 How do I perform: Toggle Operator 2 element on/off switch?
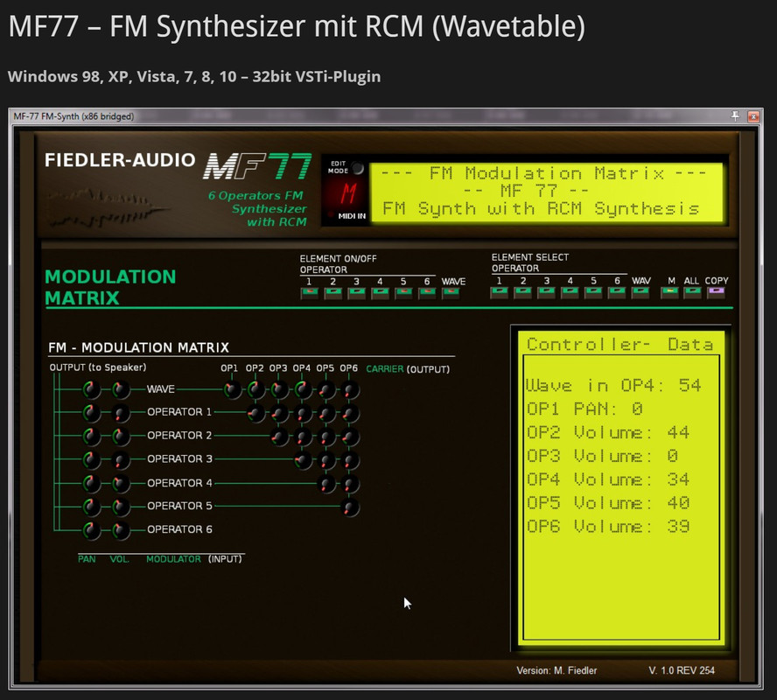coord(333,293)
